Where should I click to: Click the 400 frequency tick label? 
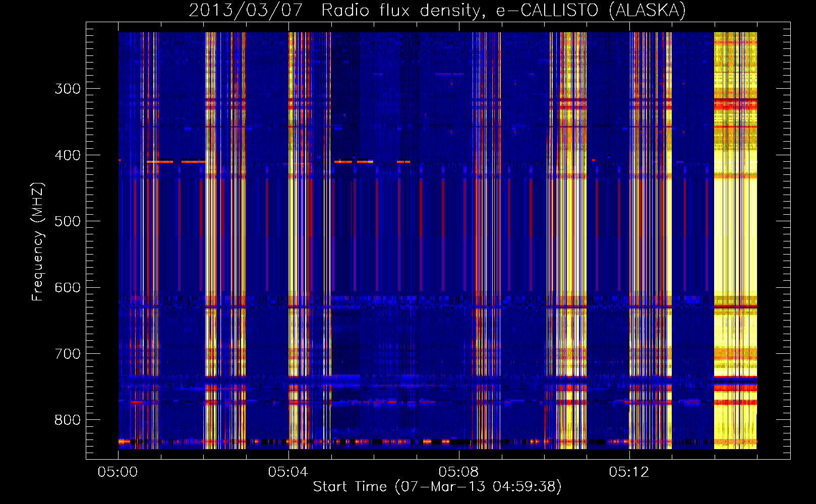[x=68, y=155]
